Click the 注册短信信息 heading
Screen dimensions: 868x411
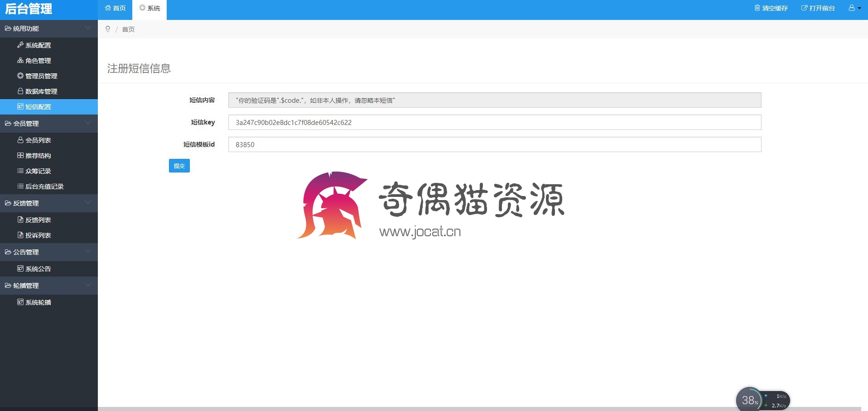139,68
